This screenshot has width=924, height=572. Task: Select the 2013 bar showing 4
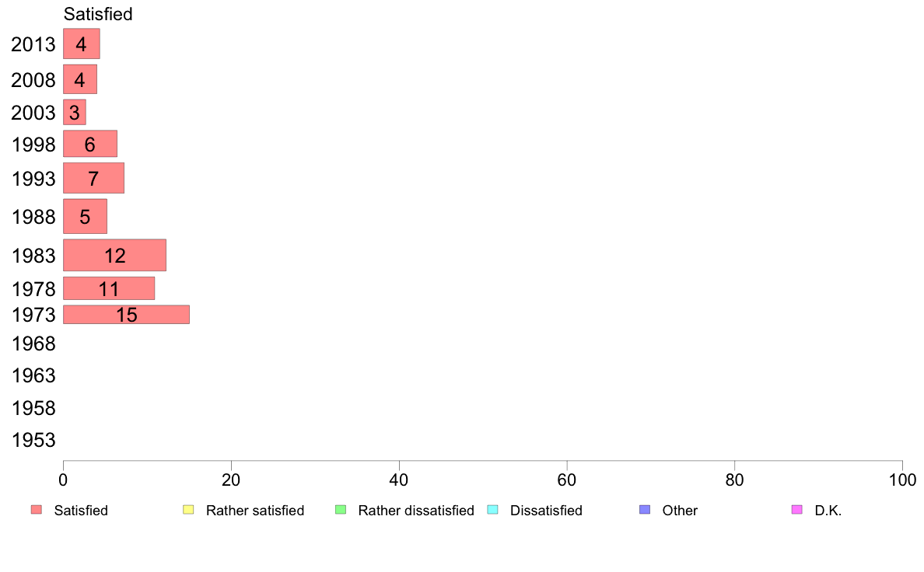tap(81, 44)
